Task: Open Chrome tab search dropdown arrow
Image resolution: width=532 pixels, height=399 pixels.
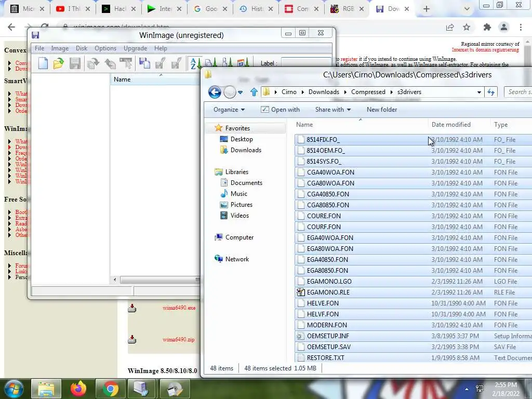Action: coord(467,9)
